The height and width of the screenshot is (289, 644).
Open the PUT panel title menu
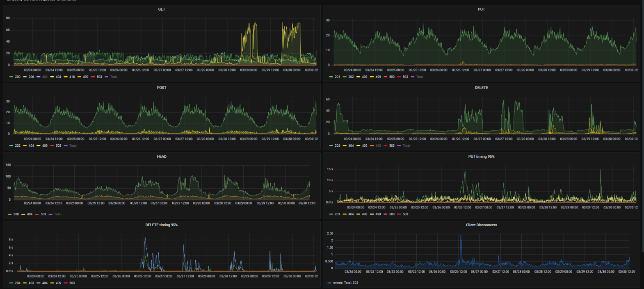click(x=481, y=9)
